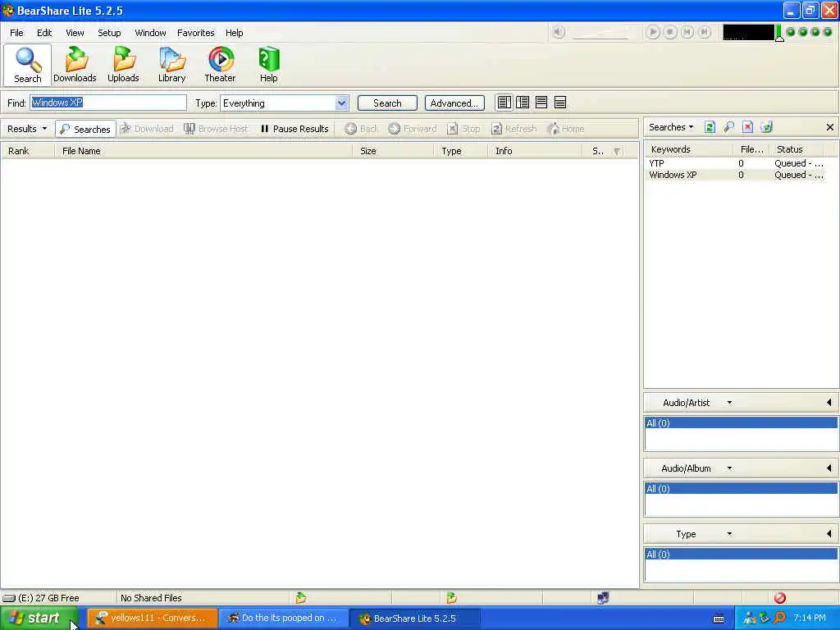This screenshot has width=840, height=630.
Task: Click Pause Results
Action: pos(294,129)
